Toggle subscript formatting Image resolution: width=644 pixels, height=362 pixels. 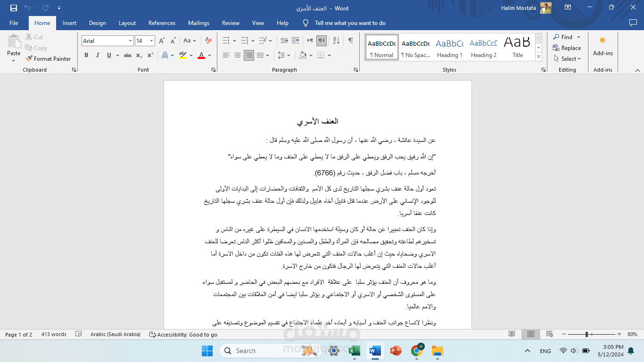139,55
